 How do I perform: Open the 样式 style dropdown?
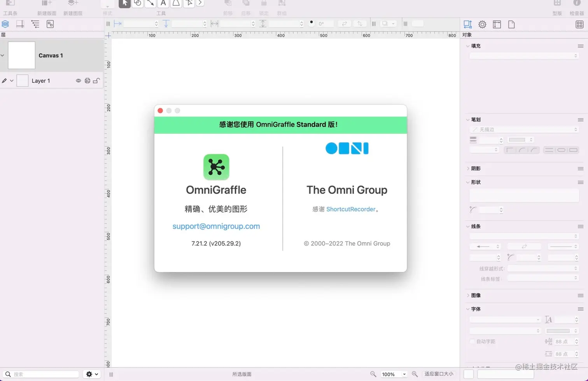(x=107, y=4)
